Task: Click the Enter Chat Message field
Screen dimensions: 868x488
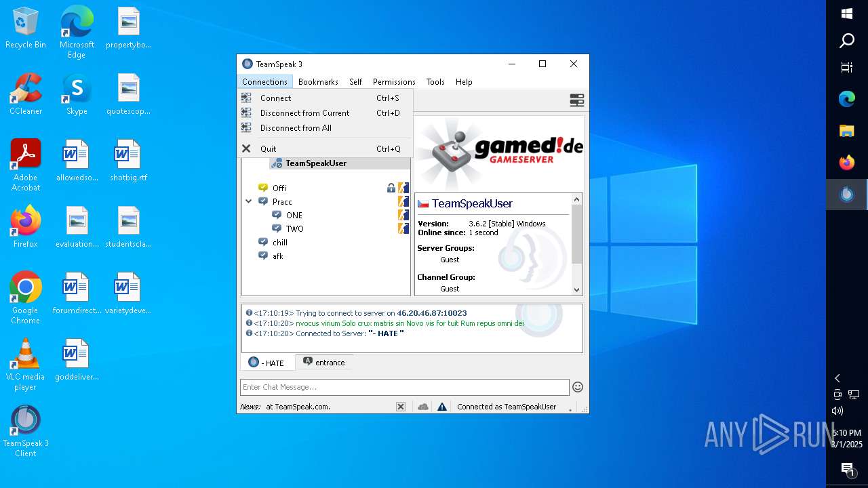Action: pos(405,387)
